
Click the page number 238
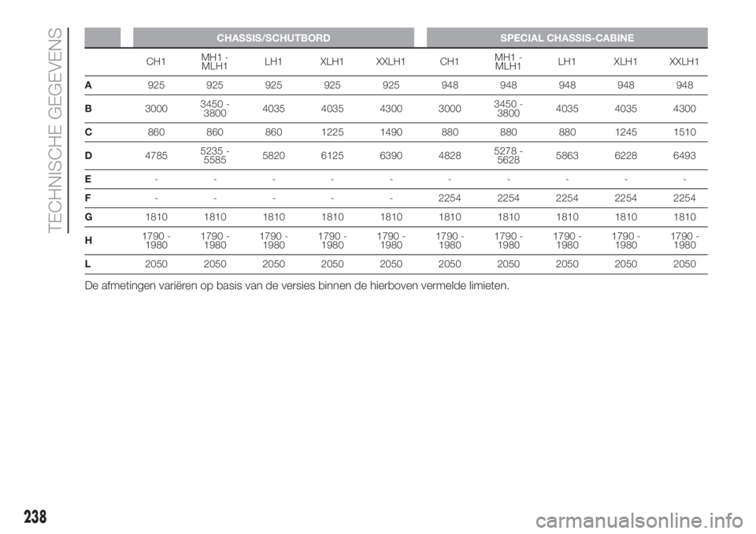[35, 517]
